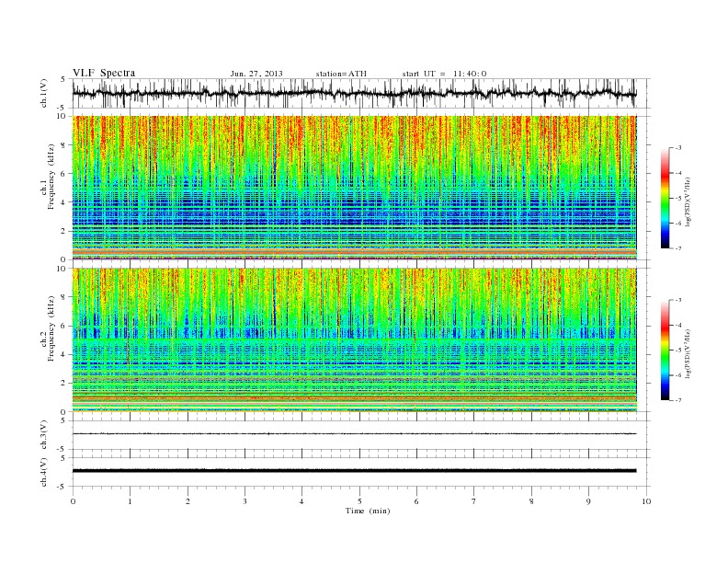Click the "4" kHz tick on ch.2 frequency axis
This screenshot has height=563, width=728.
(x=64, y=354)
